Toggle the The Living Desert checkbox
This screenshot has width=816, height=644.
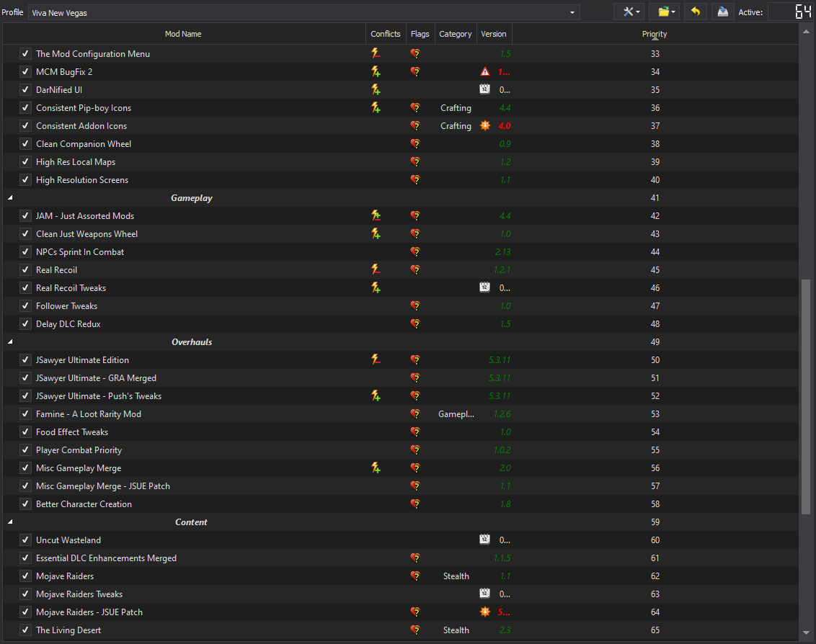(25, 630)
